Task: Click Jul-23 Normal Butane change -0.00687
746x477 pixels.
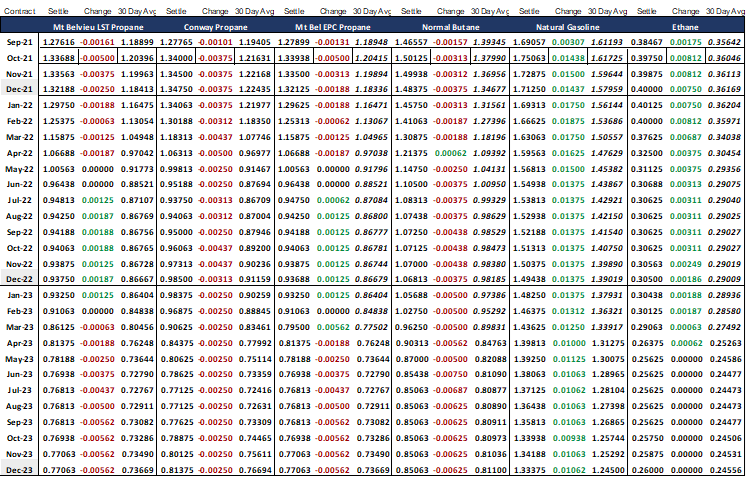Action: tap(450, 390)
